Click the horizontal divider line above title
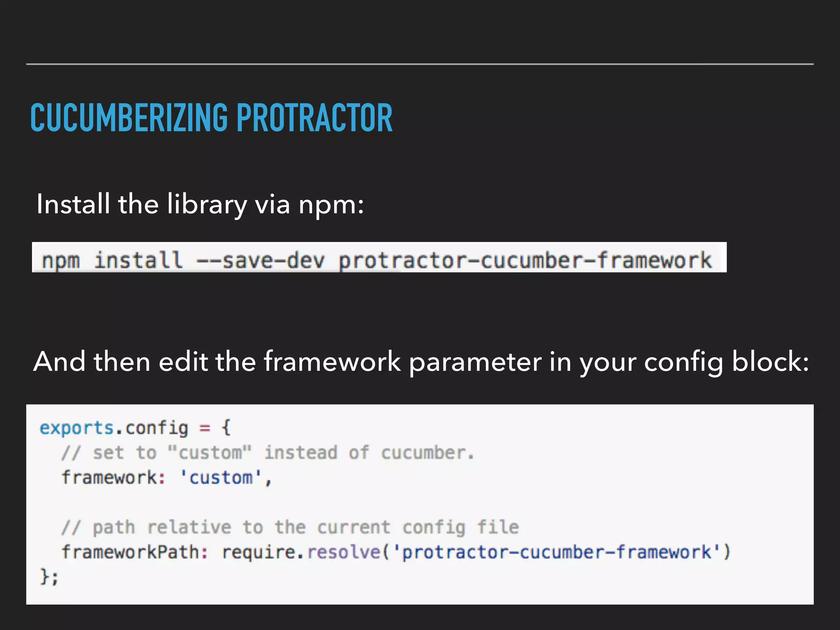Screen dimensions: 840x630 [420, 64]
